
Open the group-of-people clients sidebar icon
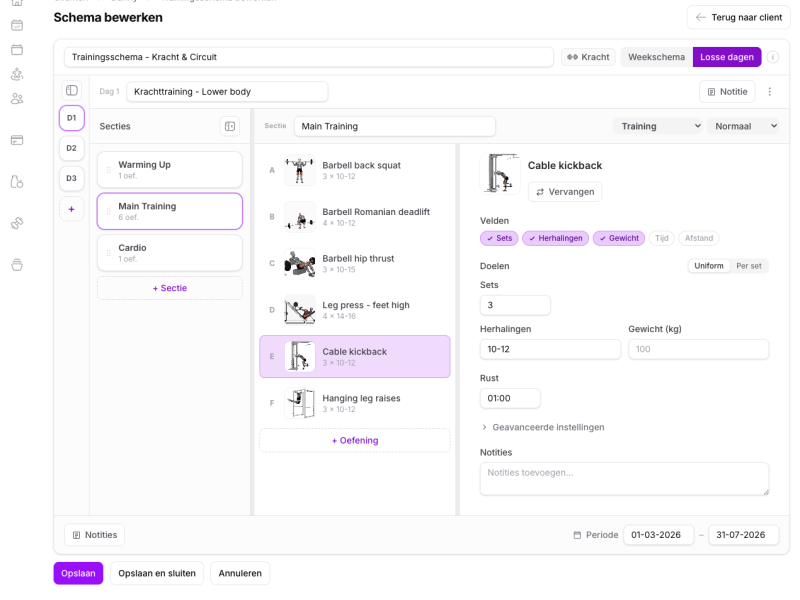pyautogui.click(x=17, y=98)
